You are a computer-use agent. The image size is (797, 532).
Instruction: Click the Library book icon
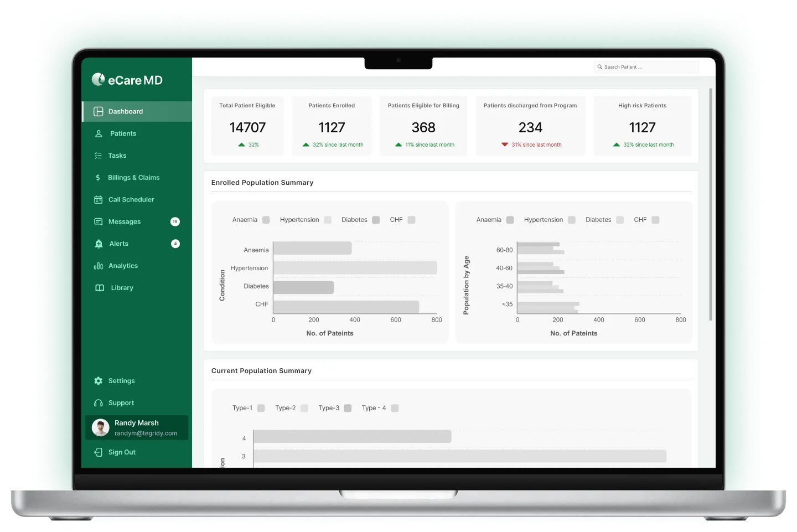100,288
